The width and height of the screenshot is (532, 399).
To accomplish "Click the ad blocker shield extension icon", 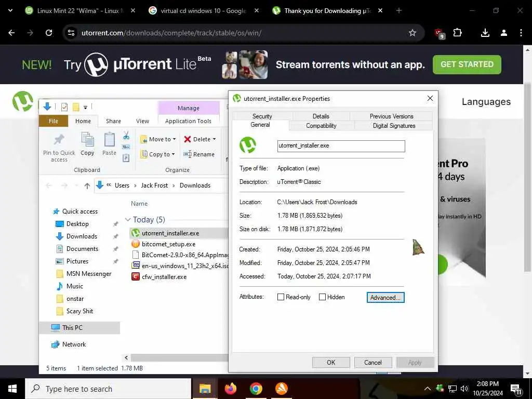I will pos(440,33).
